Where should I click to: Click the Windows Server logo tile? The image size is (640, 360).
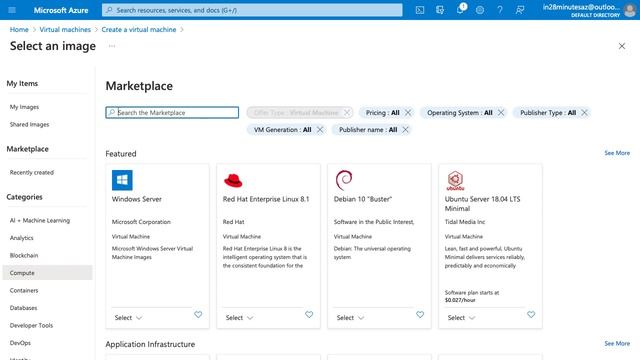click(122, 180)
